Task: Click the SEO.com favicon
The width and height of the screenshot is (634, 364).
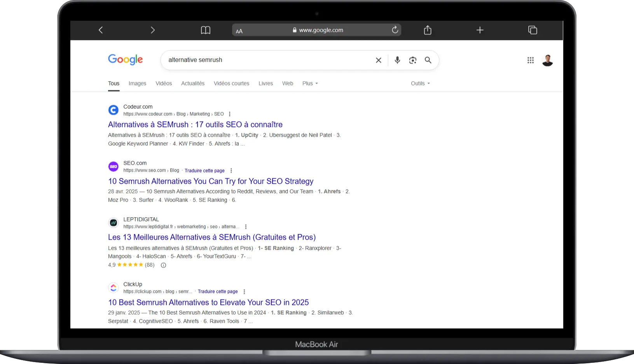Action: click(x=114, y=166)
